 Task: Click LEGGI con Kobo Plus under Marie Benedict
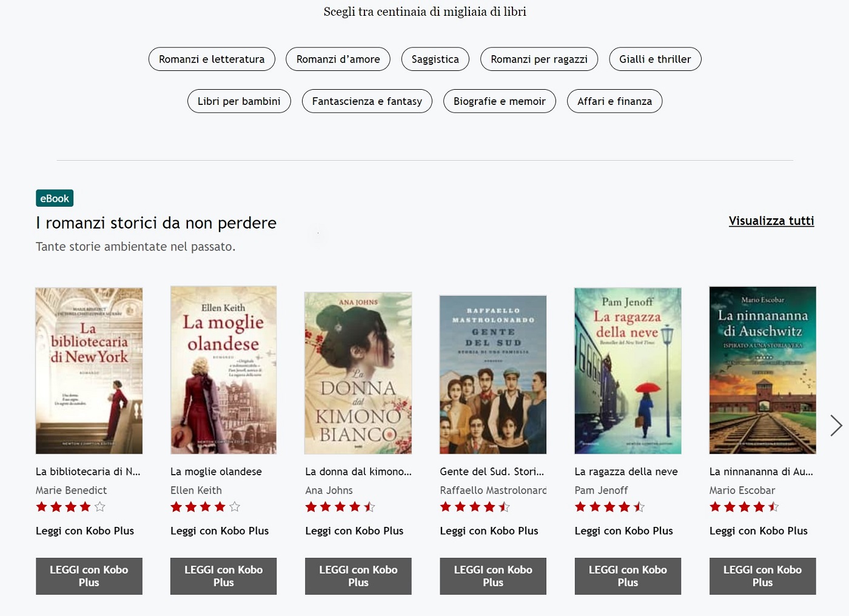[x=89, y=576]
